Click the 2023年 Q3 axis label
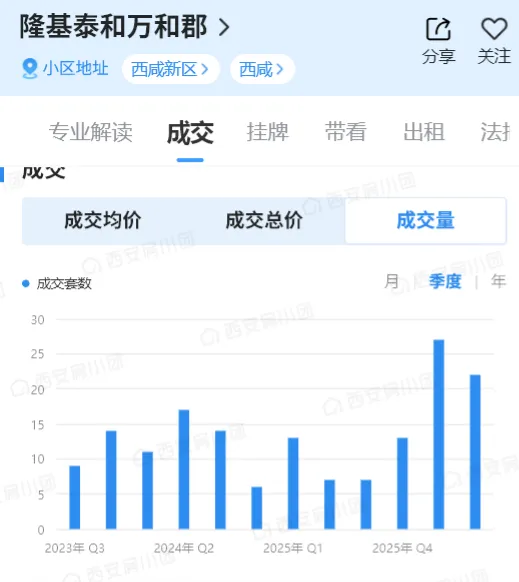This screenshot has width=519, height=582. 75,548
